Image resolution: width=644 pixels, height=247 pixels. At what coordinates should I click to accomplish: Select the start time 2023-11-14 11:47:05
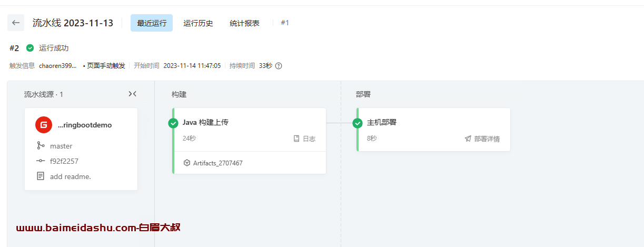pyautogui.click(x=192, y=66)
